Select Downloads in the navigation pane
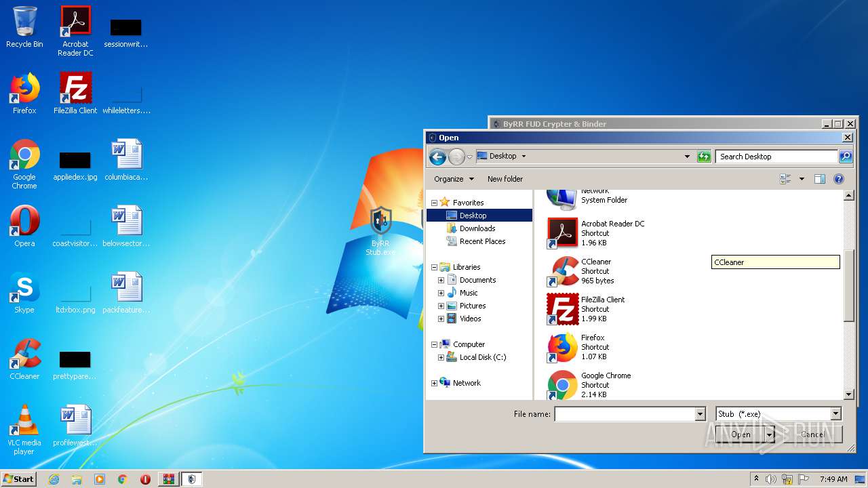The width and height of the screenshot is (868, 488). pyautogui.click(x=477, y=228)
